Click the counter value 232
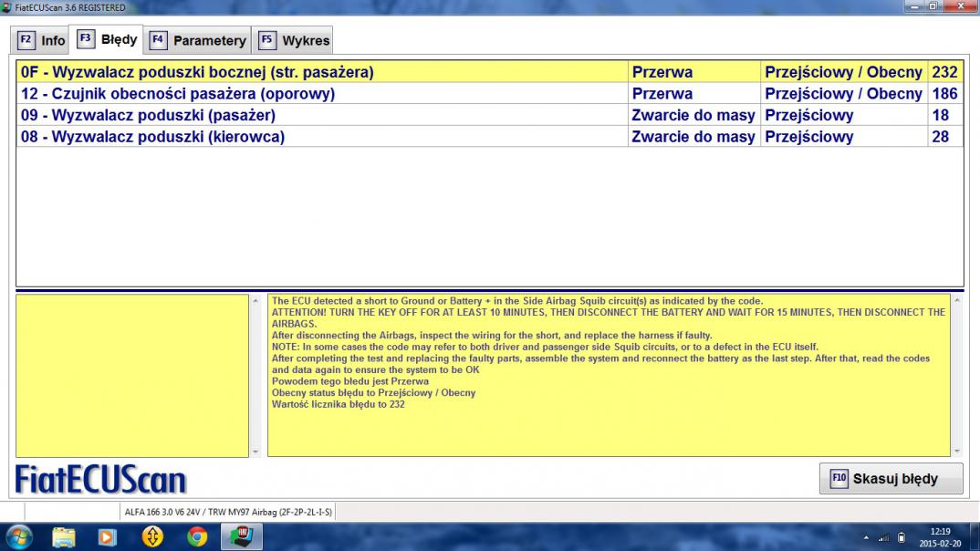 [944, 72]
